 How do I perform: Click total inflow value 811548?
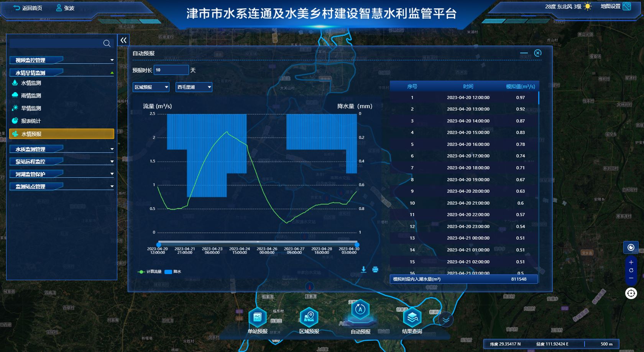[x=519, y=279]
